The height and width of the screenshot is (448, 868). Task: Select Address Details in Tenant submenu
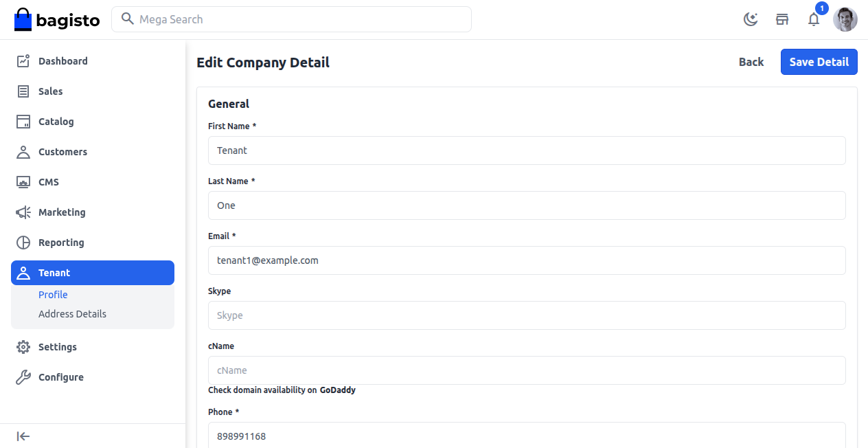(x=72, y=313)
